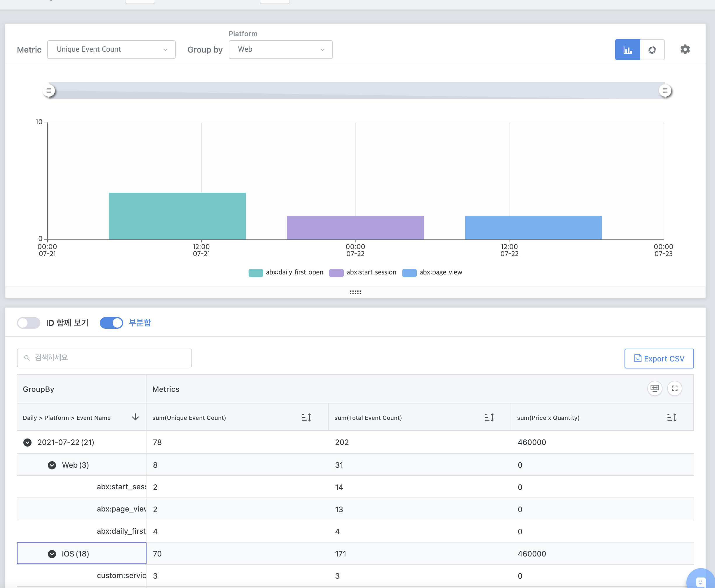This screenshot has width=715, height=588.
Task: Toggle abx:daily_first_open legend swatch
Action: pyautogui.click(x=256, y=273)
